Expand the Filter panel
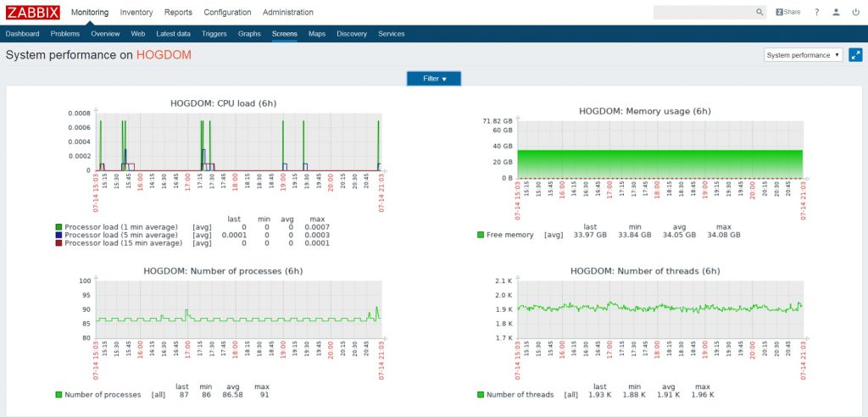The image size is (868, 417). click(434, 79)
